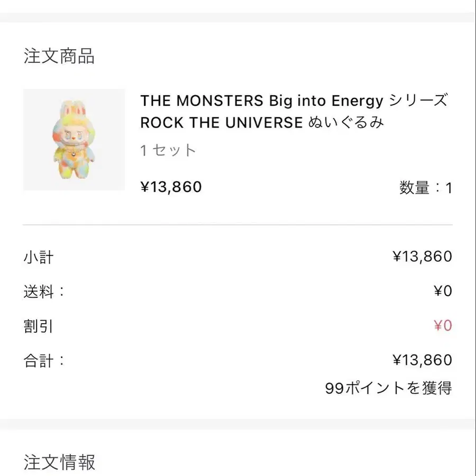The width and height of the screenshot is (476, 476).
Task: Tap the subtotal amount beside "小計"
Action: click(x=422, y=257)
